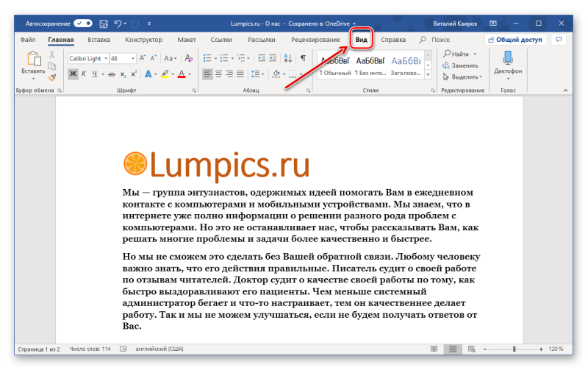Open the Change Case Aa dropdown
The image size is (588, 370).
click(x=171, y=58)
